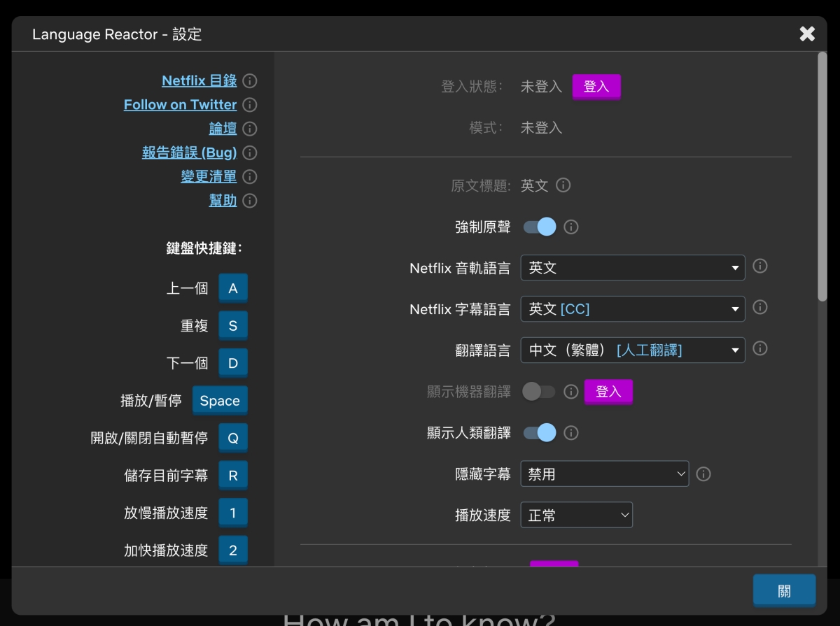
Task: Click info icon beside 幫助 link
Action: coord(249,201)
